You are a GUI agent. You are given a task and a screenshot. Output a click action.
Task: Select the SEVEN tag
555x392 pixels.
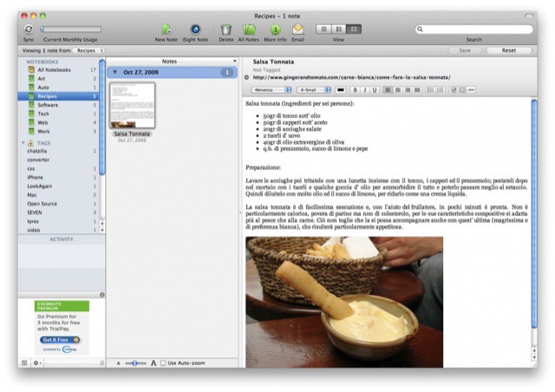(x=35, y=212)
